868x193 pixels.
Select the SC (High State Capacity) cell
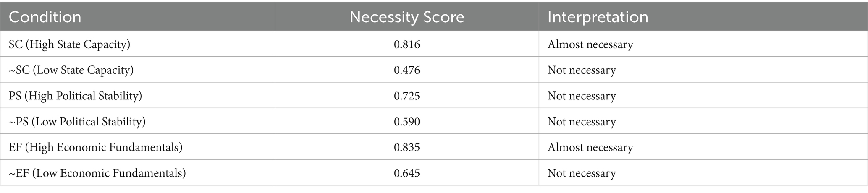pos(69,44)
